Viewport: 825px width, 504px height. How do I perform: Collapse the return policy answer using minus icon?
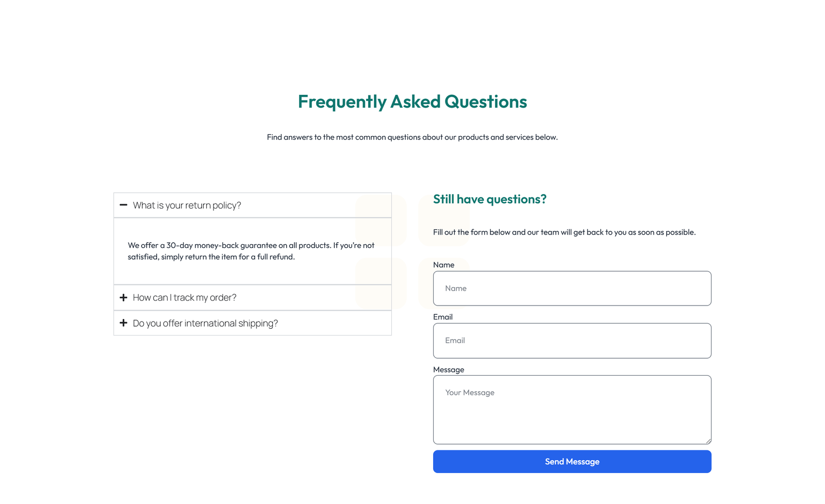pos(124,205)
